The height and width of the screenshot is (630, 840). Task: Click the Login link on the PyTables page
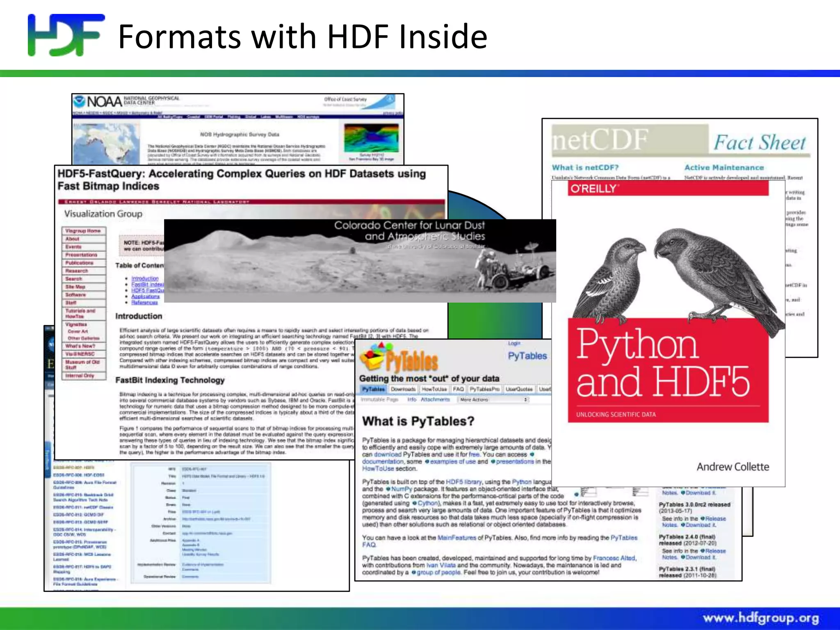(514, 343)
